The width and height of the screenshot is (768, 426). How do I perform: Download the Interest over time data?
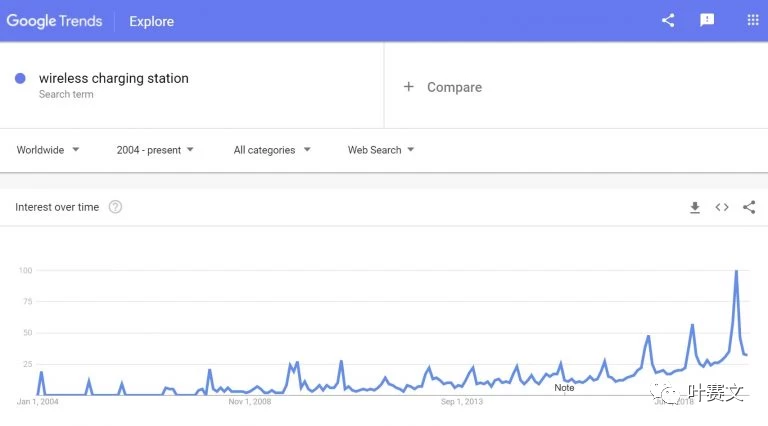point(695,208)
